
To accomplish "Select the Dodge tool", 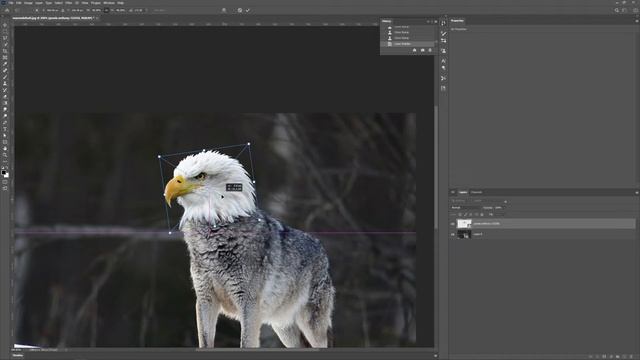I will [x=5, y=116].
